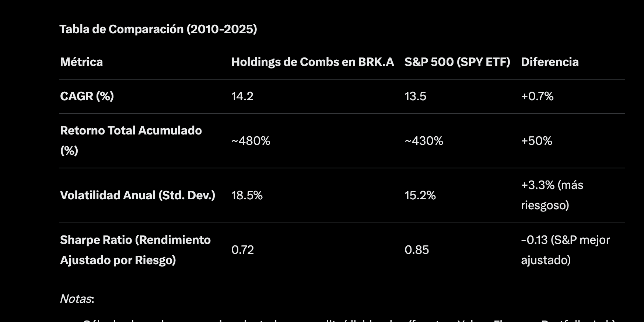This screenshot has width=644, height=322.
Task: Click the ~480% cumulative return value
Action: [251, 141]
